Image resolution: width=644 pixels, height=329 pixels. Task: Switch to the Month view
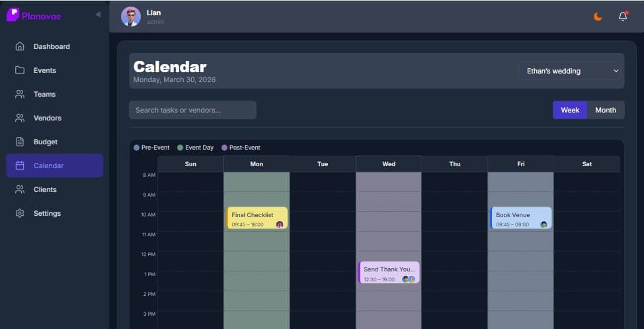(x=605, y=110)
